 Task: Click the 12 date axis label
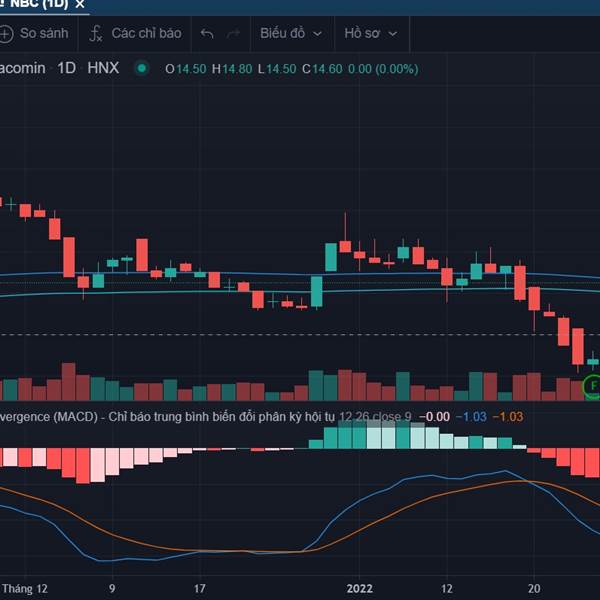pyautogui.click(x=447, y=589)
